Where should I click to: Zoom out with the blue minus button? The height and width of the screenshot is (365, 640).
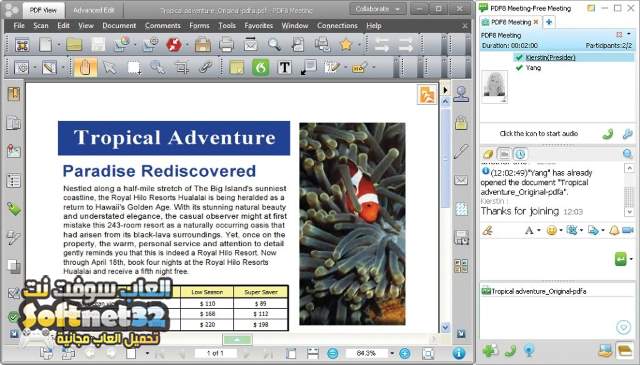click(333, 353)
